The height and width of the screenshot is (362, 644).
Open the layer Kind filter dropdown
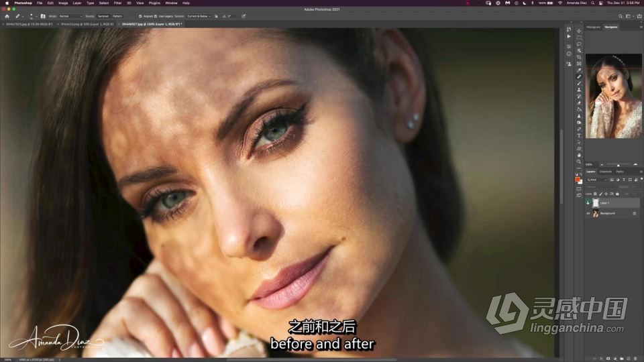[x=597, y=180]
